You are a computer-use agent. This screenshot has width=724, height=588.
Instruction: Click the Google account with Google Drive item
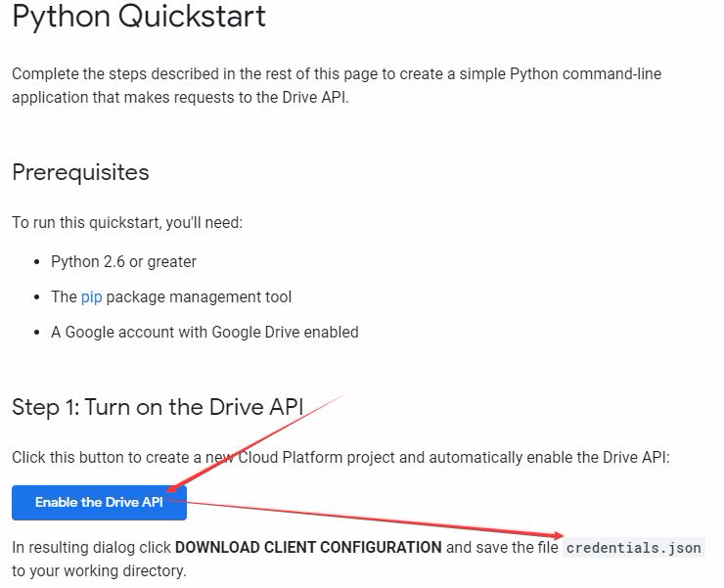[204, 332]
